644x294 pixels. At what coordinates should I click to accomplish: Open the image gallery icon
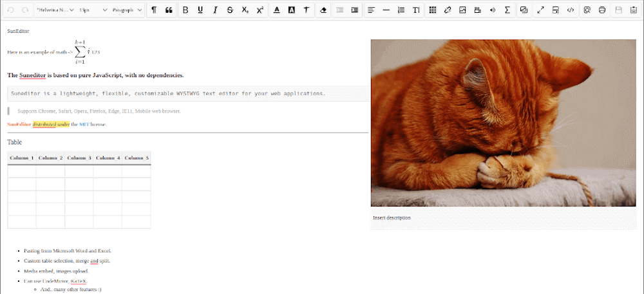(x=524, y=10)
